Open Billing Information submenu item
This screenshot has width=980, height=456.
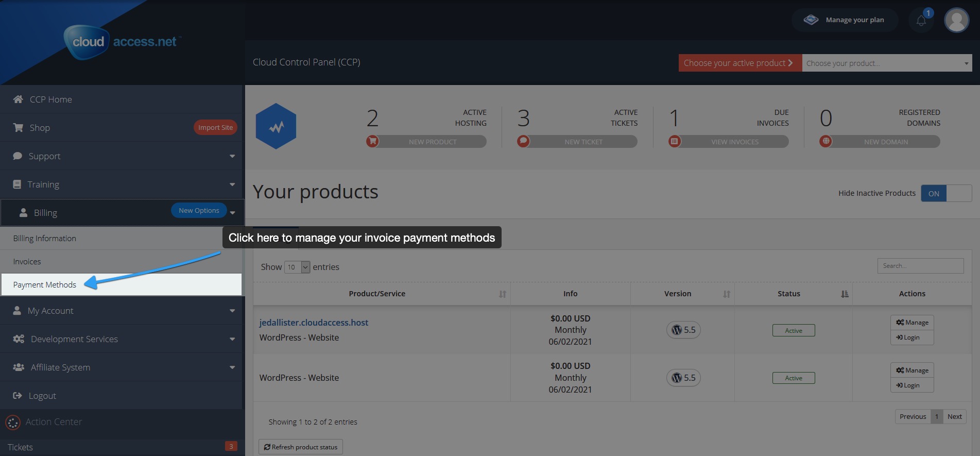coord(122,238)
